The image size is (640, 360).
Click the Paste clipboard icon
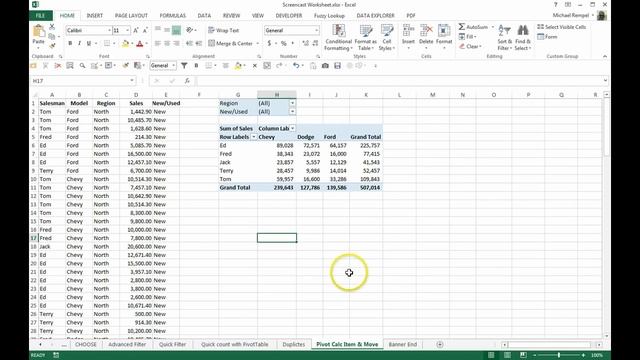[38, 32]
